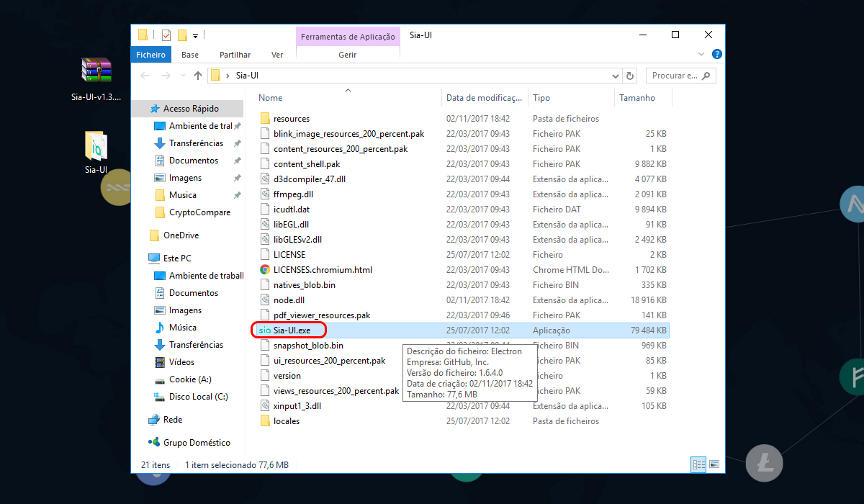This screenshot has height=504, width=864.
Task: Switch to large icons view layout
Action: [714, 464]
